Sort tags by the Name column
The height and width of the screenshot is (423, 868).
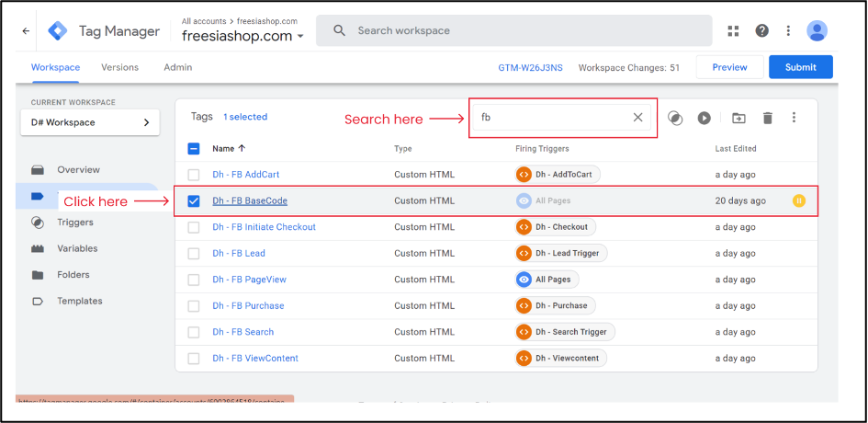(229, 149)
